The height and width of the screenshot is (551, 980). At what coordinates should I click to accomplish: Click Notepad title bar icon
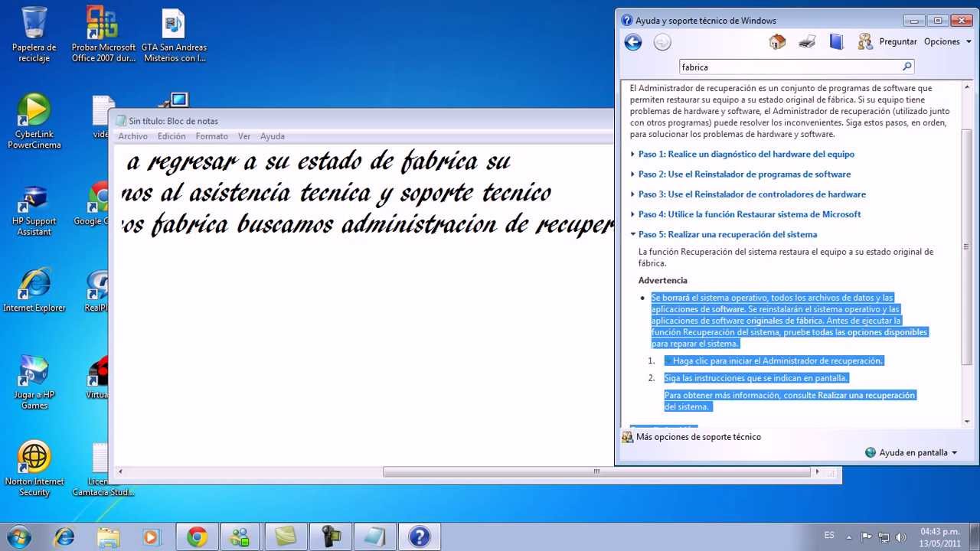[x=120, y=121]
